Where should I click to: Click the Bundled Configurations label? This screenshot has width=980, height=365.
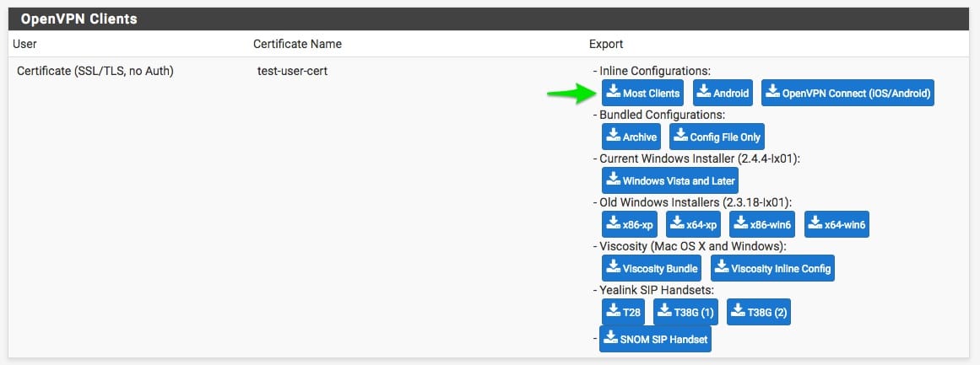(662, 115)
